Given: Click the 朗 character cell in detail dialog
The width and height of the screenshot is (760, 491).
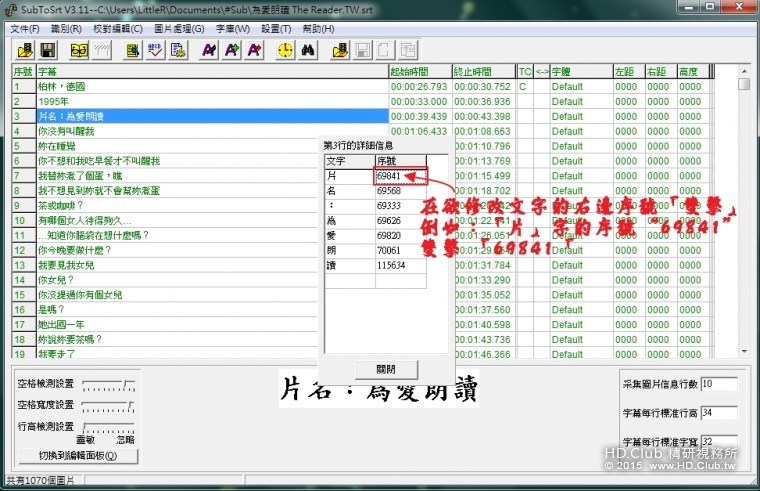Looking at the screenshot, I should click(x=350, y=251).
